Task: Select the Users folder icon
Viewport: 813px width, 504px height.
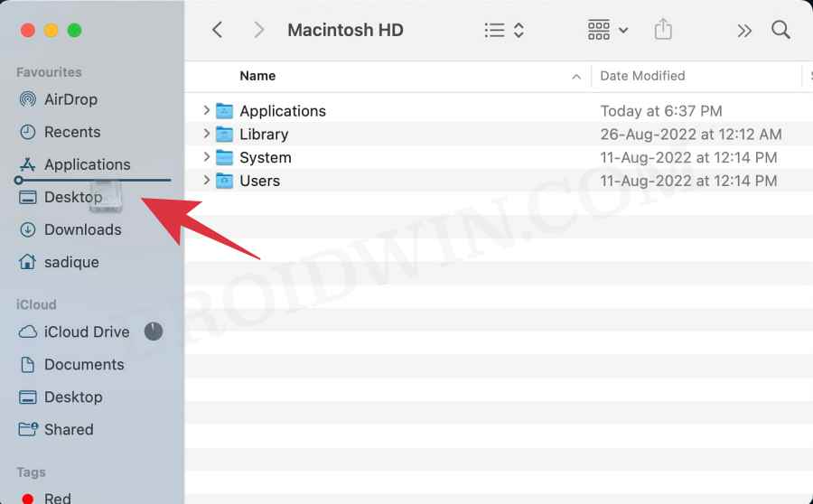Action: [224, 181]
